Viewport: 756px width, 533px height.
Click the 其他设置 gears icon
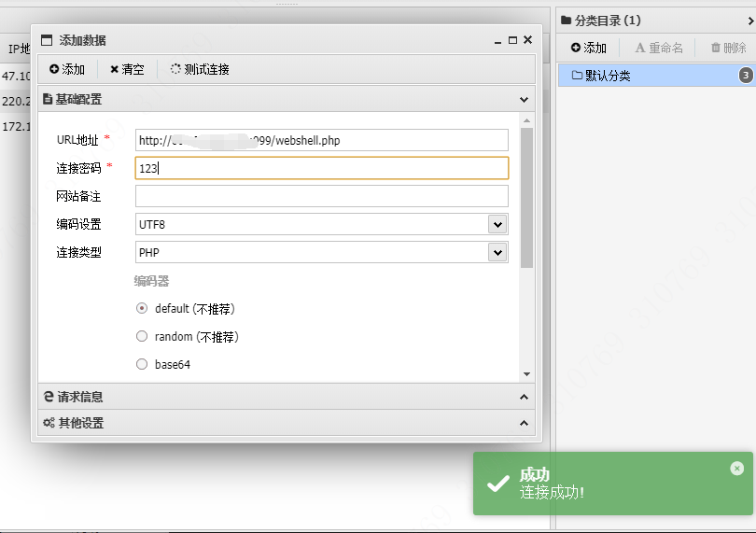(x=49, y=423)
